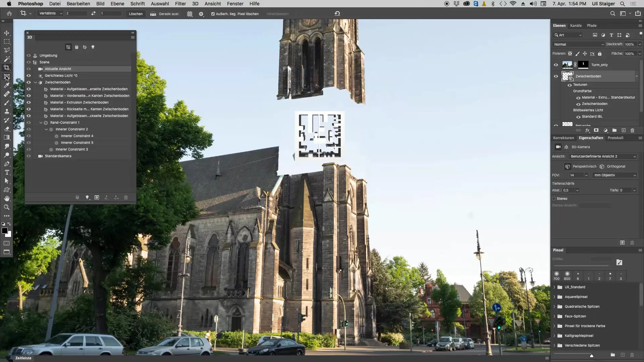
Task: Collapse the Rand-Constraint 1 tree item
Action: (41, 123)
